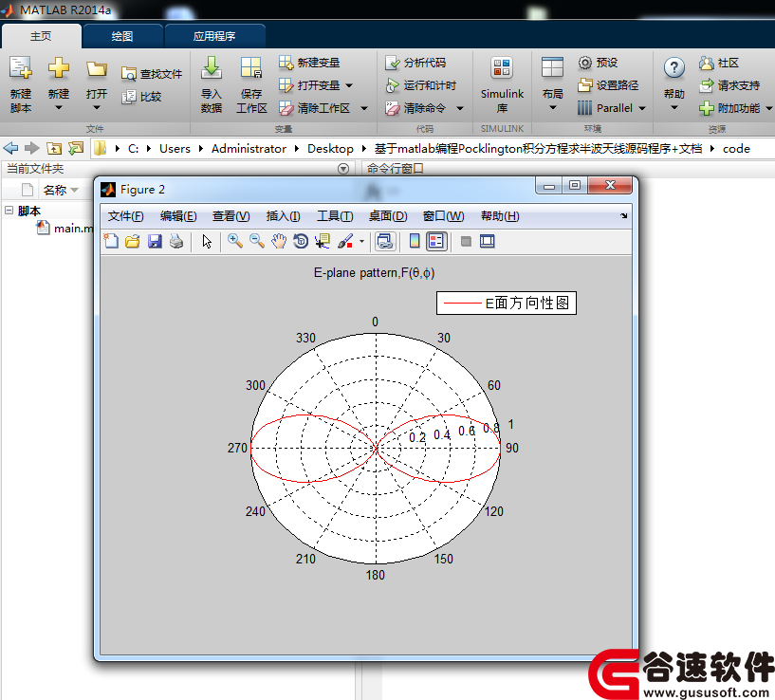The height and width of the screenshot is (700, 775).
Task: Go back using the blue left arrow
Action: [10, 148]
